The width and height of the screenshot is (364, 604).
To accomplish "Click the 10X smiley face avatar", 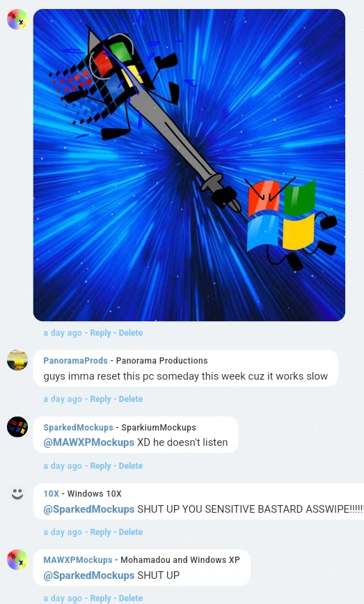I will 17,493.
